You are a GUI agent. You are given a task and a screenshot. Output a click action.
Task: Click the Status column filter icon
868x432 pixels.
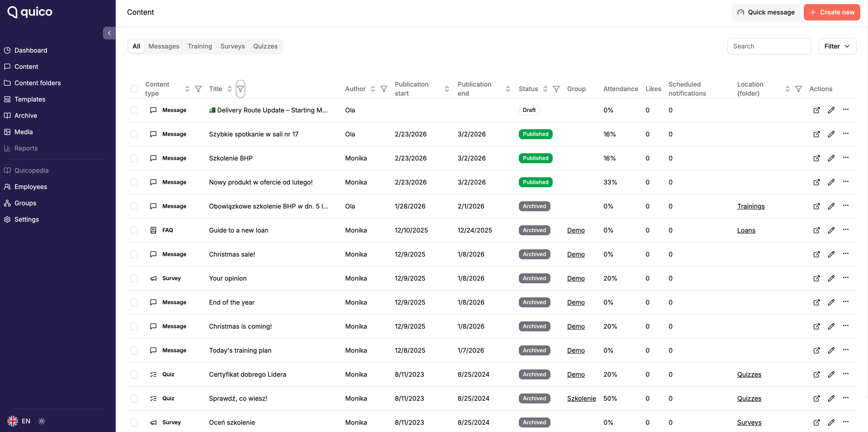pyautogui.click(x=556, y=89)
